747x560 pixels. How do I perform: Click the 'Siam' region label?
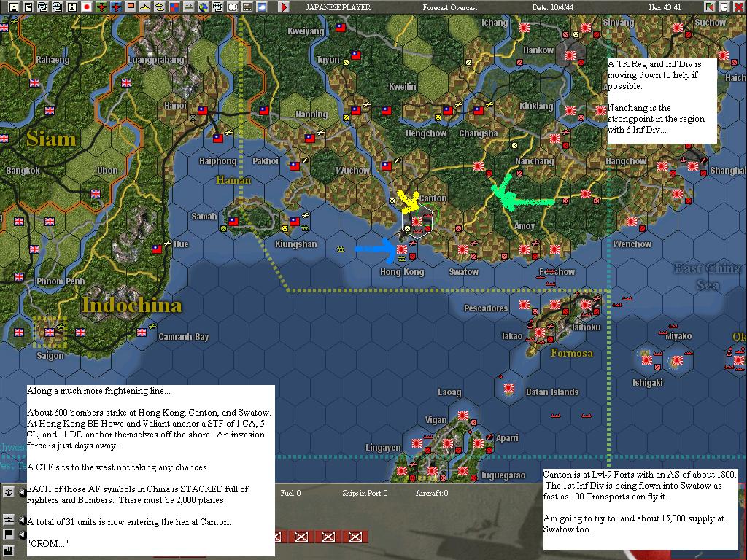51,139
